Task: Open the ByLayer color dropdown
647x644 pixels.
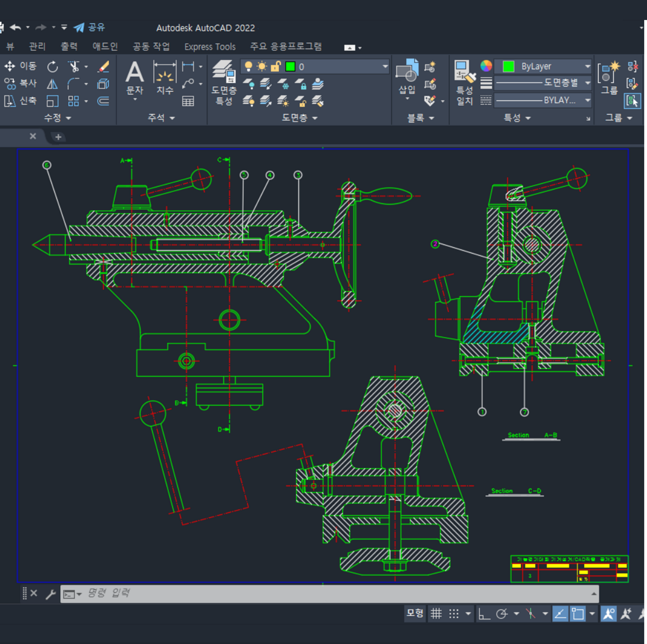Action: [x=543, y=66]
